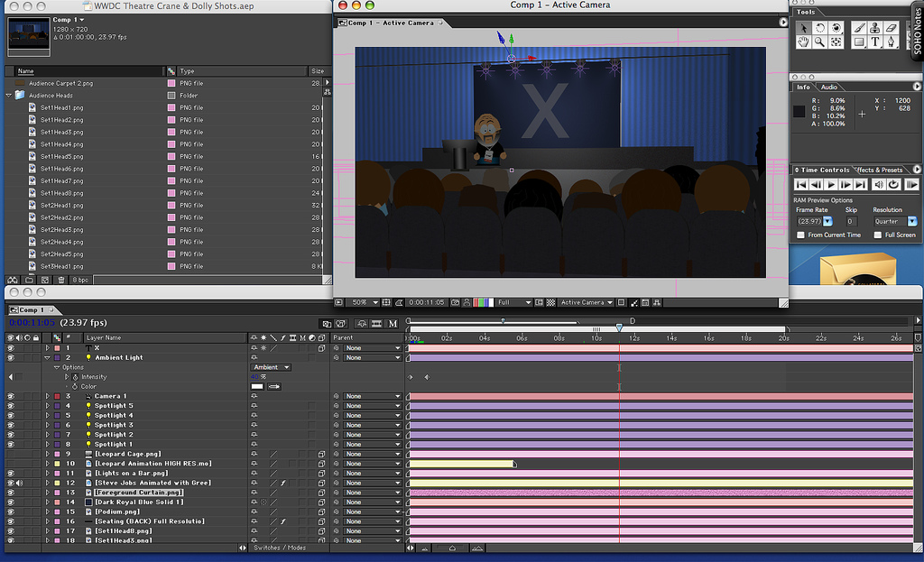Screen dimensions: 924x562
Task: Collapse the Options property group
Action: coord(57,367)
